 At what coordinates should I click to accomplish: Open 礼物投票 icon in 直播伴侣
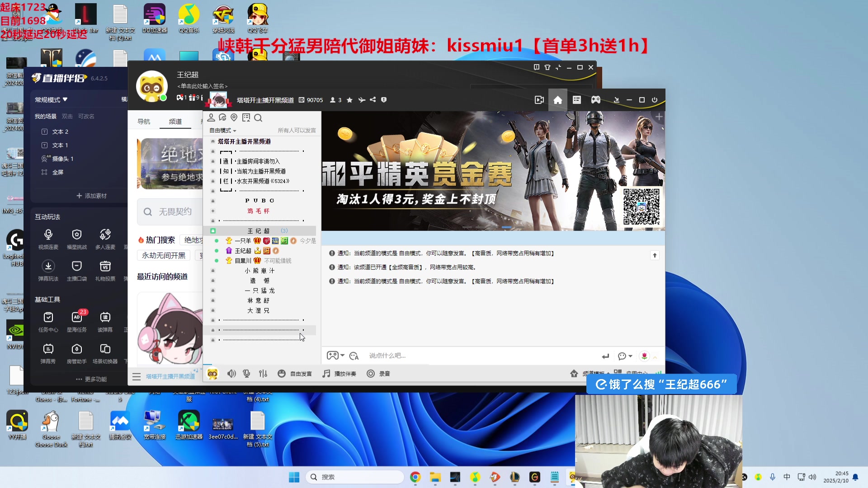tap(105, 271)
